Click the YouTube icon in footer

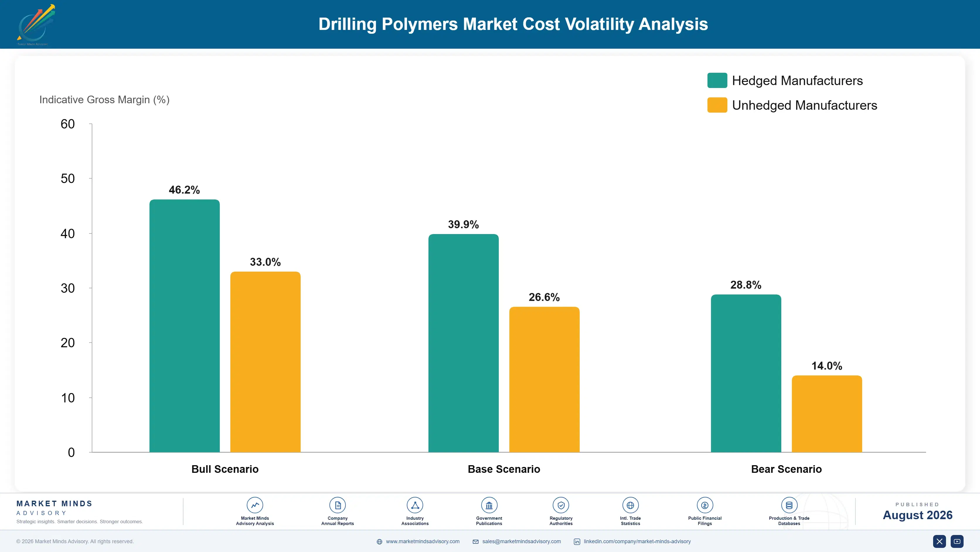pyautogui.click(x=957, y=541)
